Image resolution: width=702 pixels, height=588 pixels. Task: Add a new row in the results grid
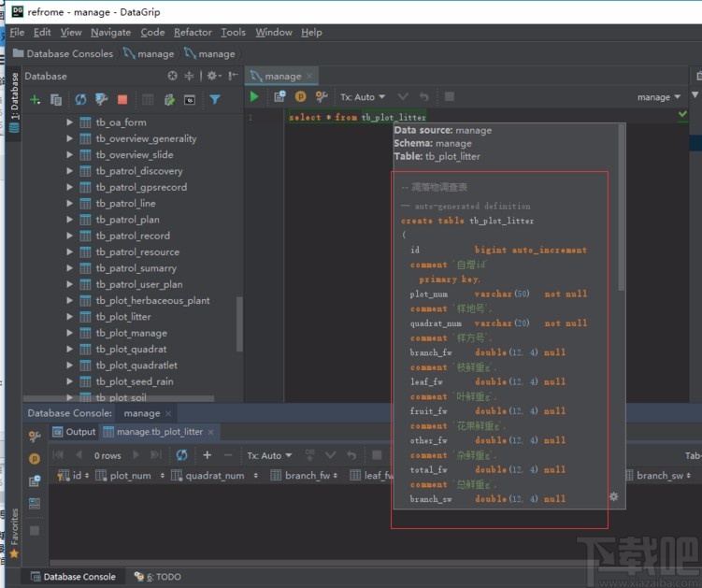point(208,455)
